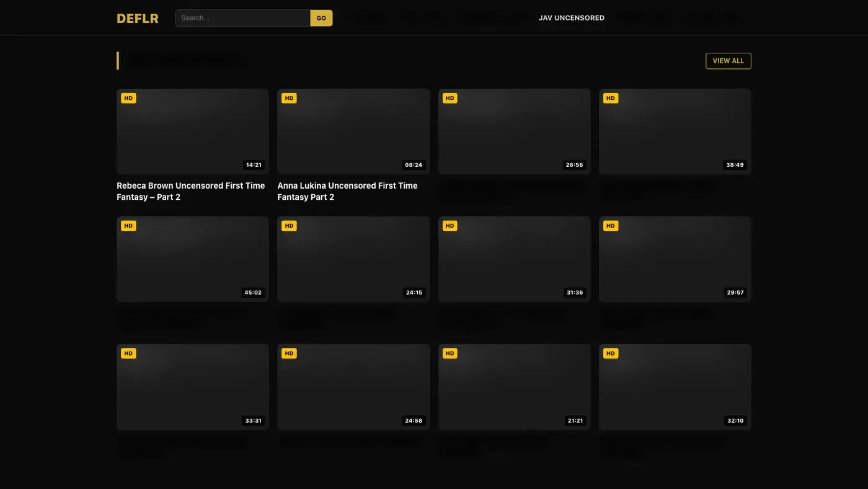Image resolution: width=868 pixels, height=489 pixels.
Task: Open the video thumbnail with duration 38:49
Action: [675, 132]
